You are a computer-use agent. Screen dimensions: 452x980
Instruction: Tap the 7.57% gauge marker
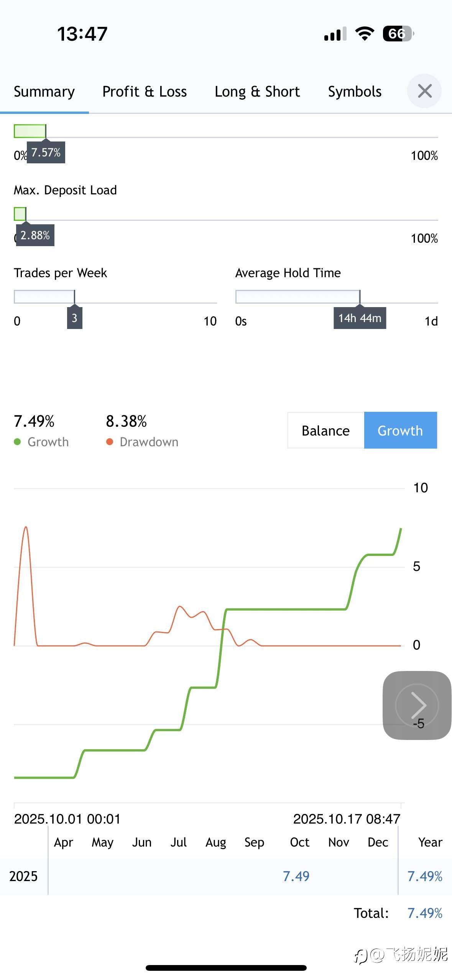pos(46,153)
